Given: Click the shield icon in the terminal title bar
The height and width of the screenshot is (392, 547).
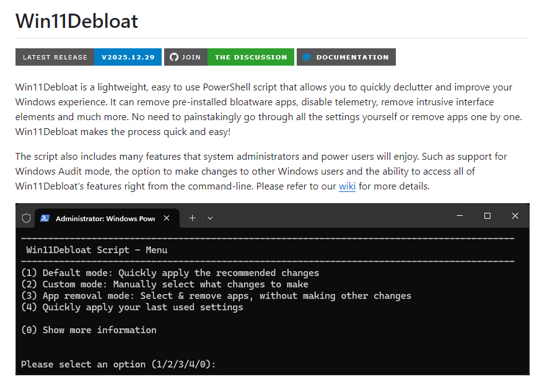Looking at the screenshot, I should pos(26,218).
